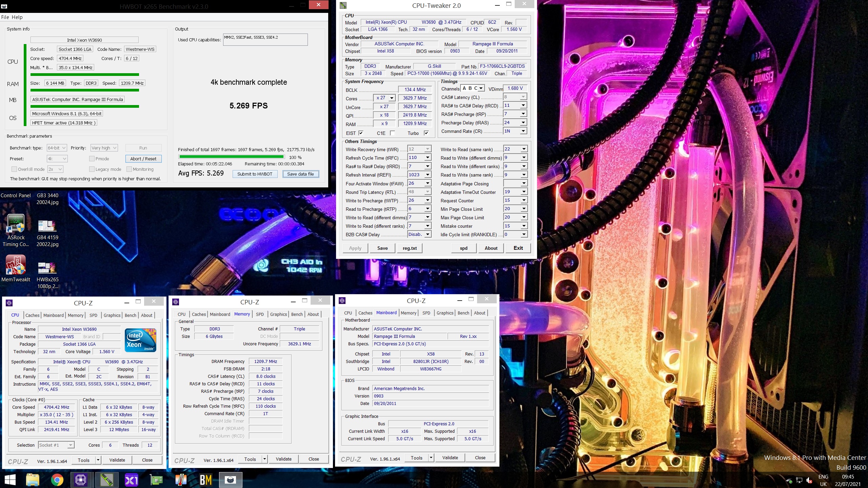Open GB4 4159 20022.jpg desktop thumbnail
This screenshot has height=488, width=868.
[47, 226]
